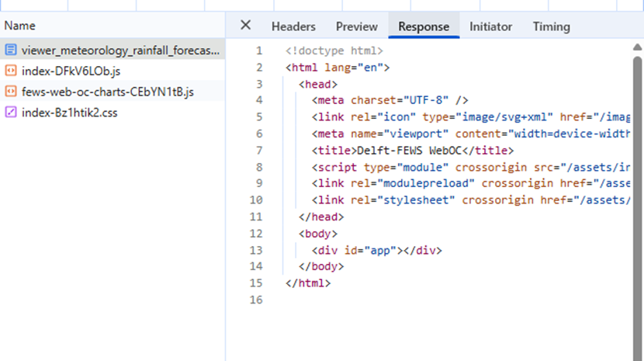
Task: Open the Initiator tab
Action: pos(490,26)
